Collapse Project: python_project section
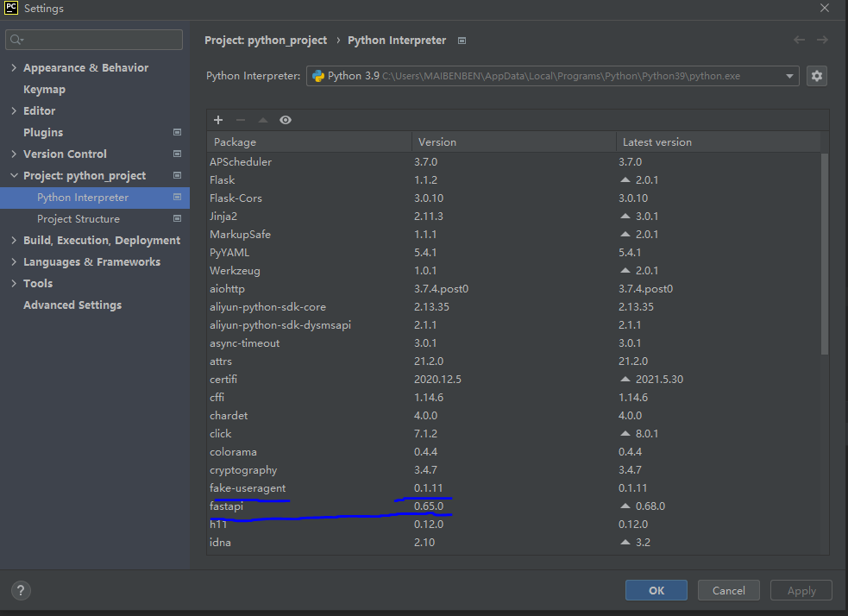This screenshot has height=616, width=848. 14,175
